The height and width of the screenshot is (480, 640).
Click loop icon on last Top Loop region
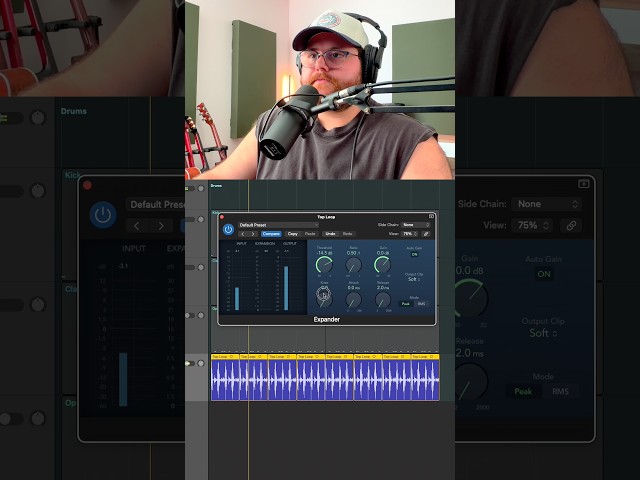432,357
